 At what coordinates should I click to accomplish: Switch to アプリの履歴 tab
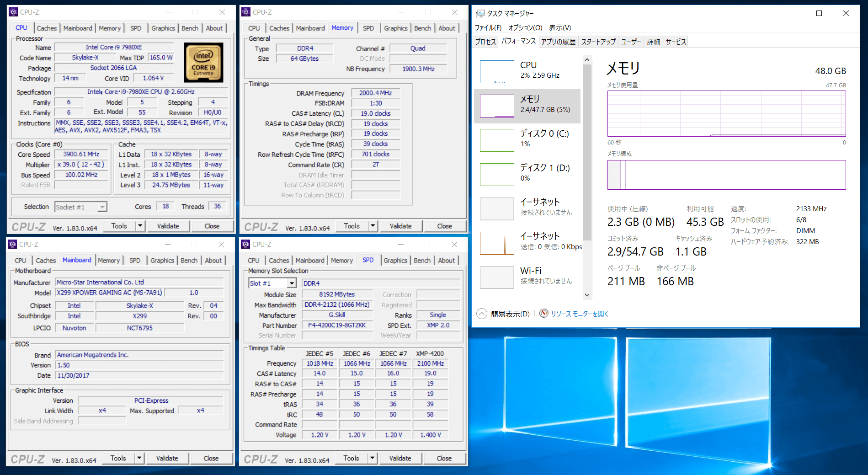(558, 42)
